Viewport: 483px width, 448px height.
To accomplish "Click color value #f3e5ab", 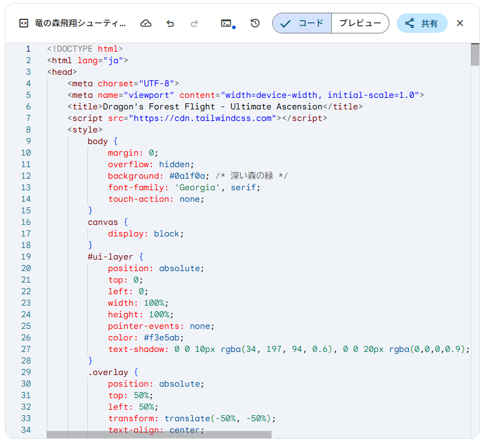I will pos(162,338).
